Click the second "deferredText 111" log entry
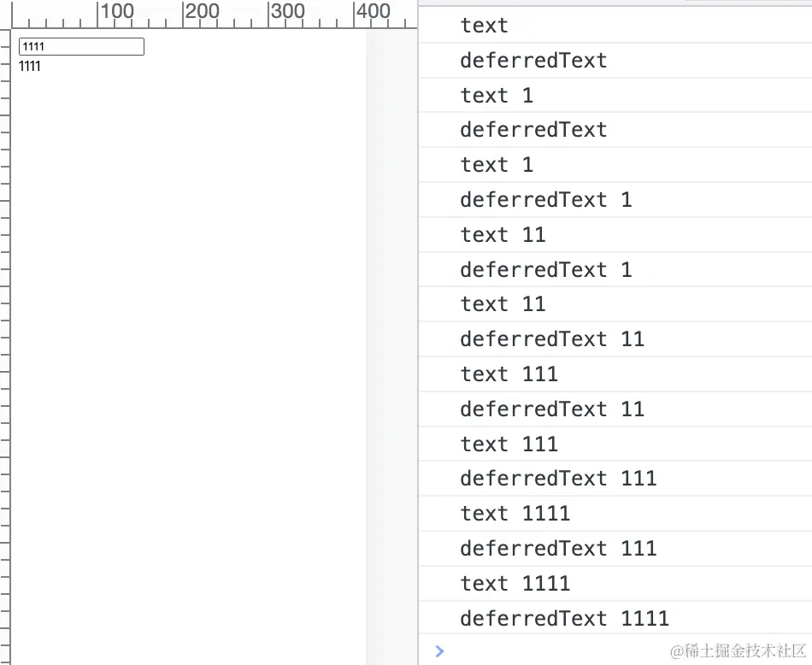Viewport: 812px width, 665px height. 557,549
